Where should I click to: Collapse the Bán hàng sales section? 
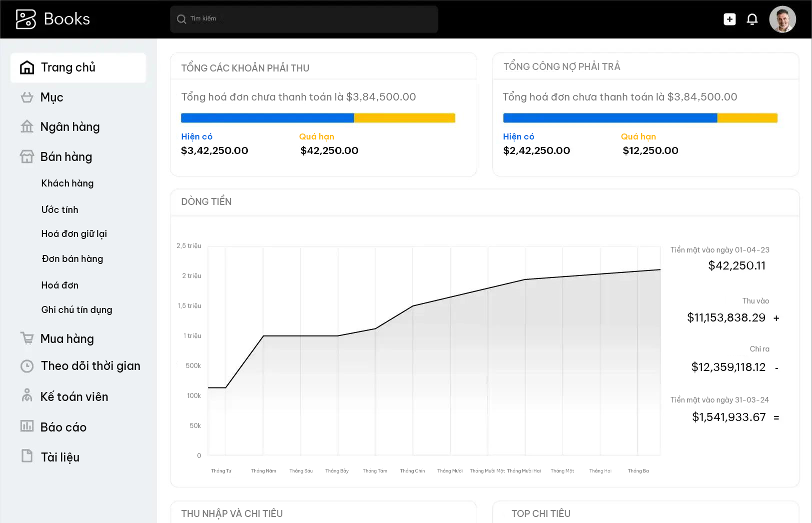coord(66,157)
